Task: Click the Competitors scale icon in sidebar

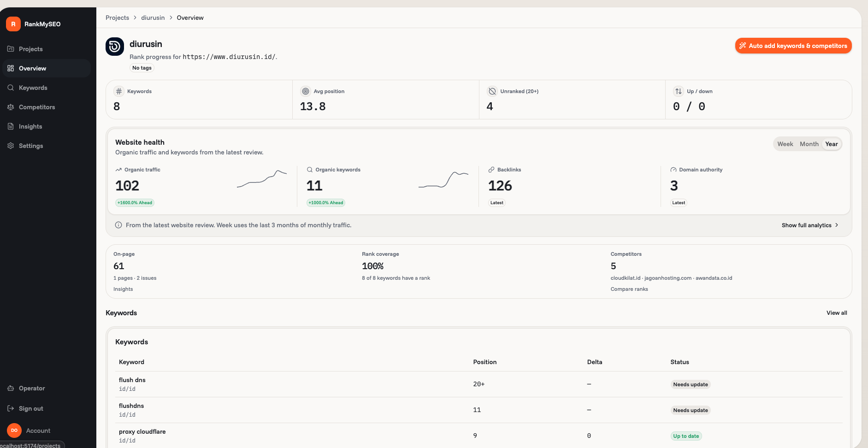Action: tap(11, 107)
